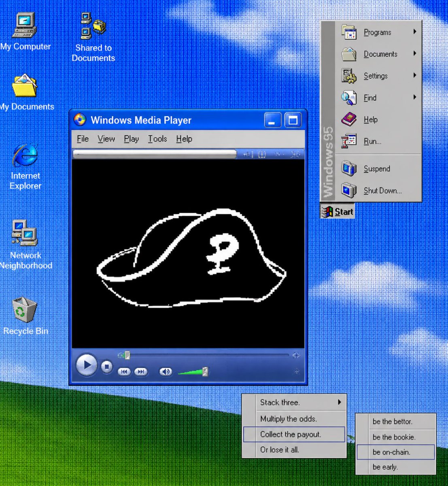The height and width of the screenshot is (486, 448).
Task: Open Settings in the Start menu
Action: 378,76
